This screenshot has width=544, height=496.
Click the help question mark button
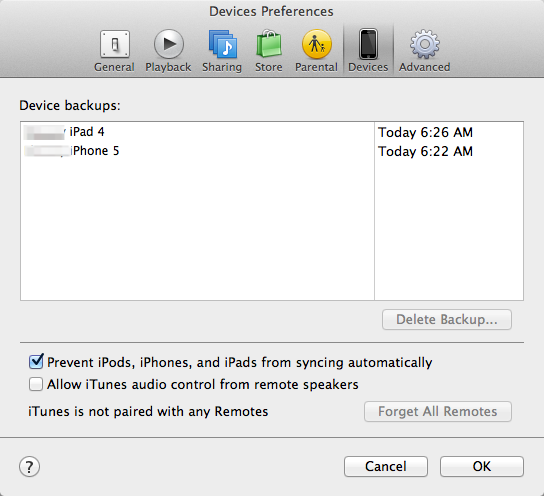coord(29,467)
